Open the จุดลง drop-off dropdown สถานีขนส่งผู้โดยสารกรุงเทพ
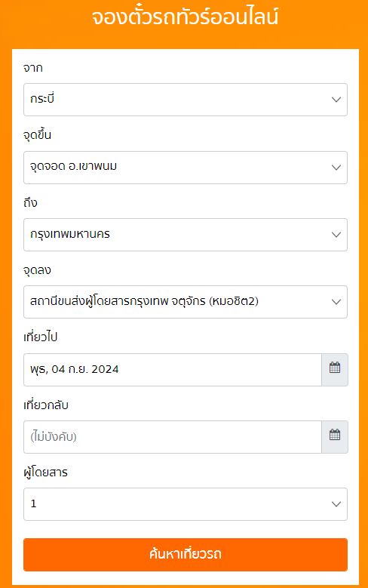The image size is (368, 588). (186, 302)
